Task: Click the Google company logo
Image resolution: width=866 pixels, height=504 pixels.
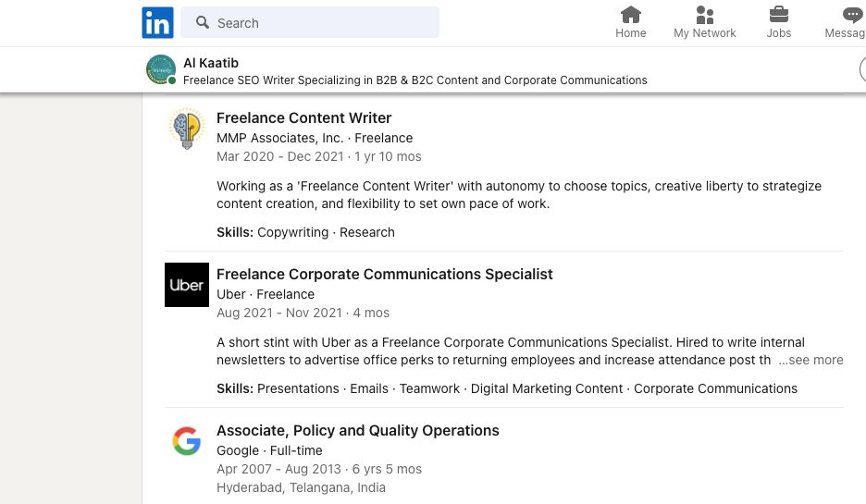Action: pyautogui.click(x=187, y=441)
